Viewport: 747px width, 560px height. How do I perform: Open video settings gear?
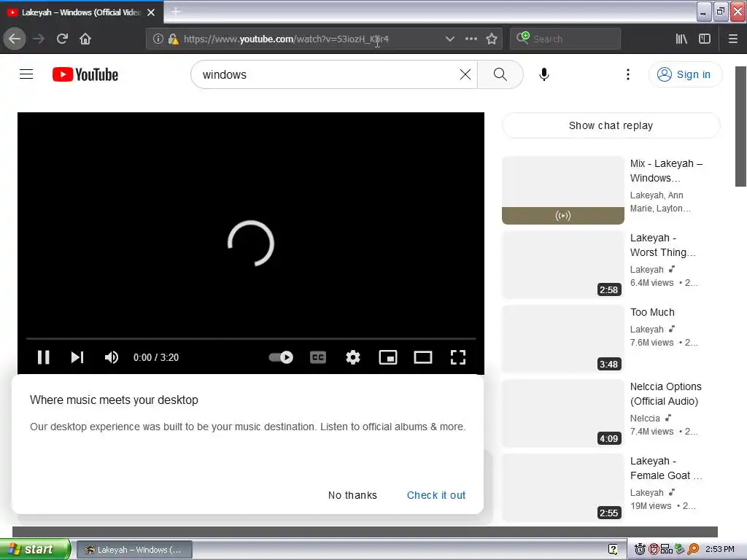353,357
